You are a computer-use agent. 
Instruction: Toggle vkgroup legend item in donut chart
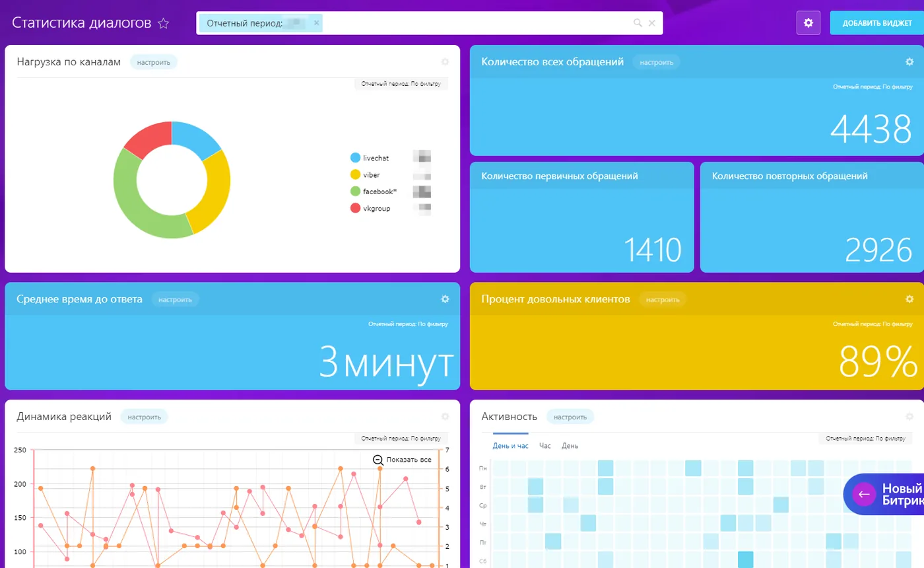[x=370, y=208]
